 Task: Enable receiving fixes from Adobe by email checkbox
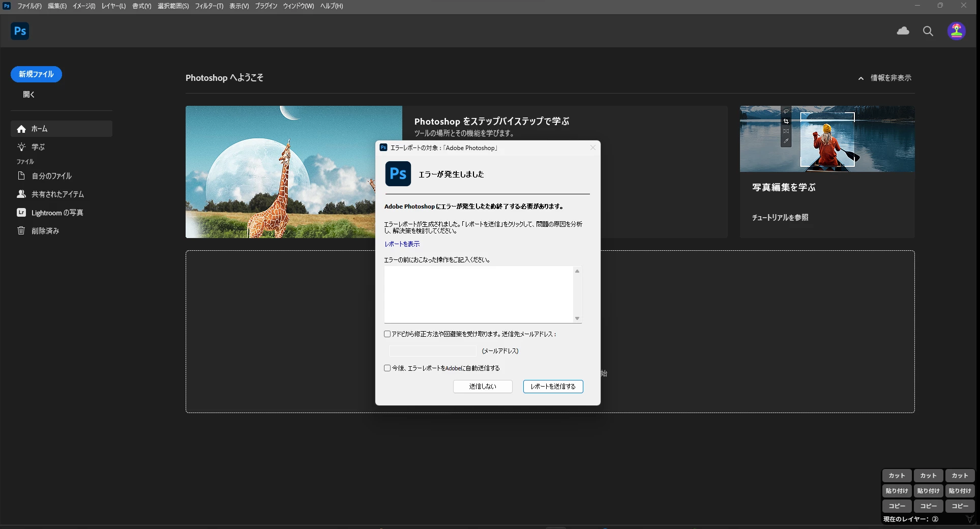point(388,334)
